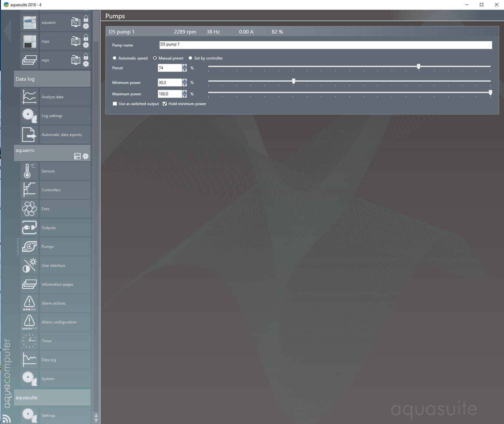Click the Alarm configuration label
Viewport: 504px width, 424px height.
pyautogui.click(x=59, y=322)
